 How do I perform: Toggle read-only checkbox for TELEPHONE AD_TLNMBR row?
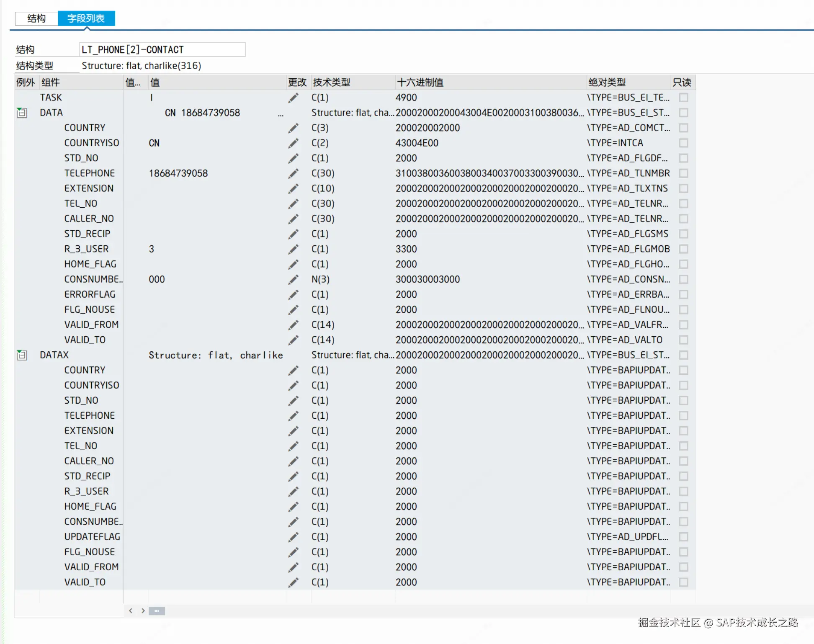tap(683, 173)
